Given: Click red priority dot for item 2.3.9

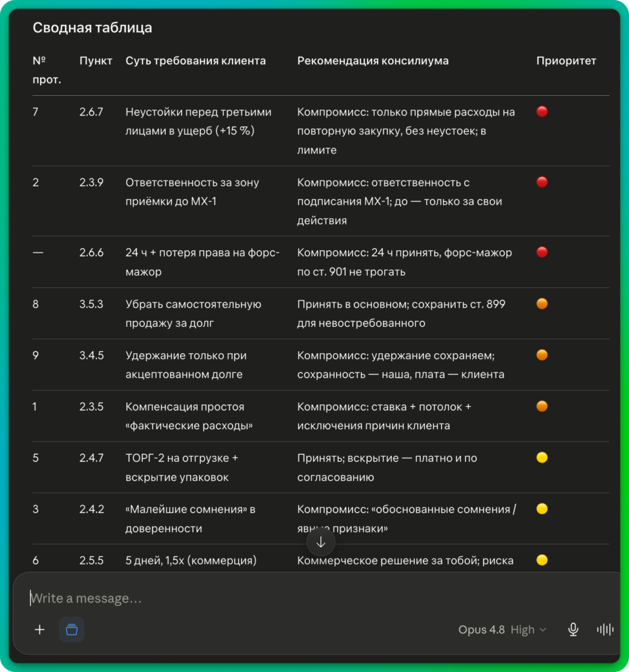Looking at the screenshot, I should pyautogui.click(x=542, y=182).
